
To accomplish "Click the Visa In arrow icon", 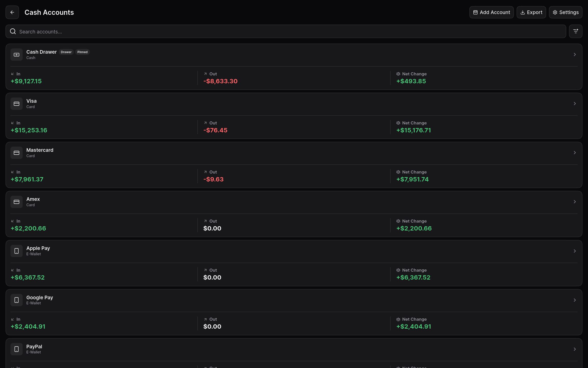I will [13, 123].
